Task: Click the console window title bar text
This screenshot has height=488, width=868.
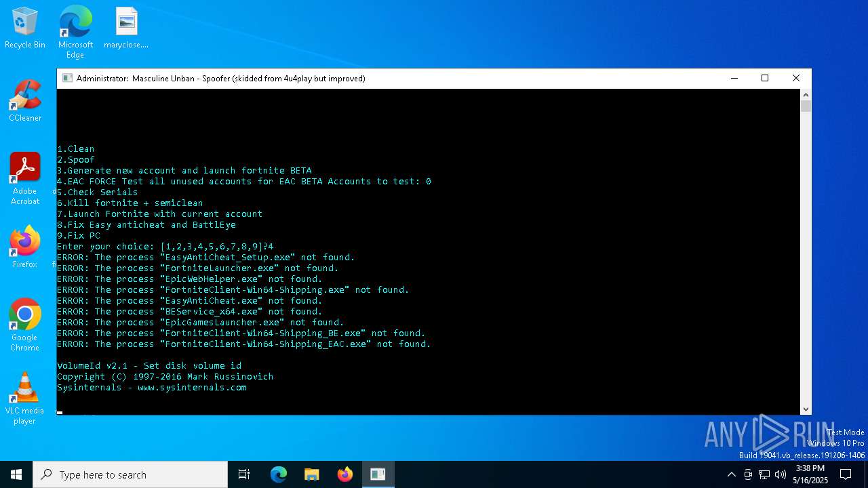Action: click(220, 79)
